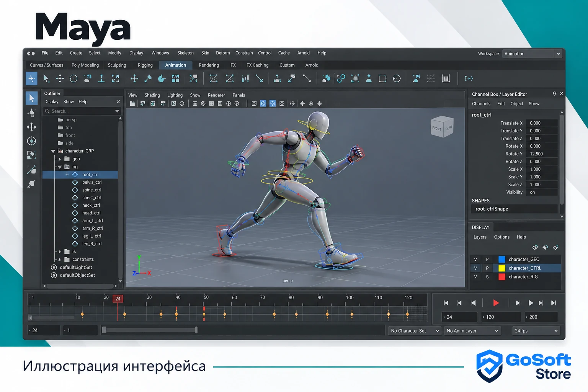Open the Channels menu in Channel Box
This screenshot has width=588, height=392.
coord(481,104)
